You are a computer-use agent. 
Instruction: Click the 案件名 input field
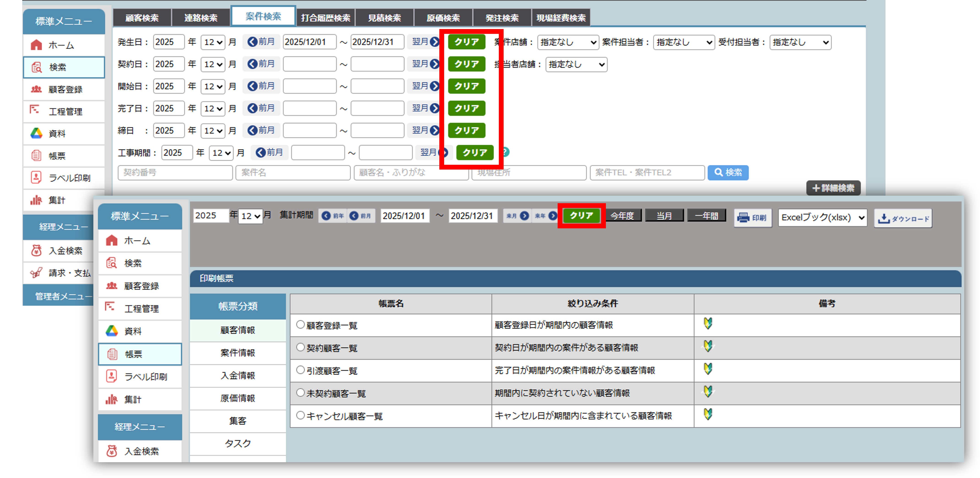[x=293, y=172]
